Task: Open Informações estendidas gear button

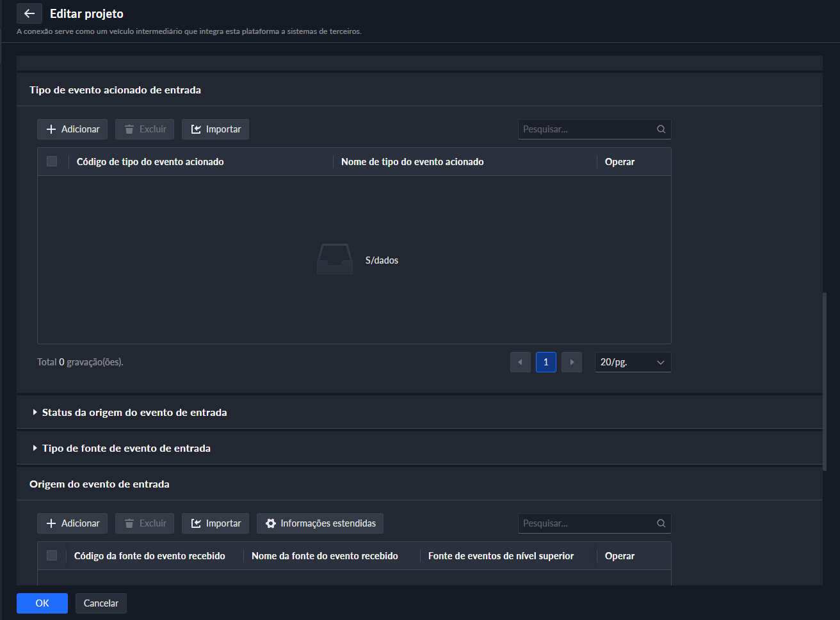Action: click(x=320, y=523)
